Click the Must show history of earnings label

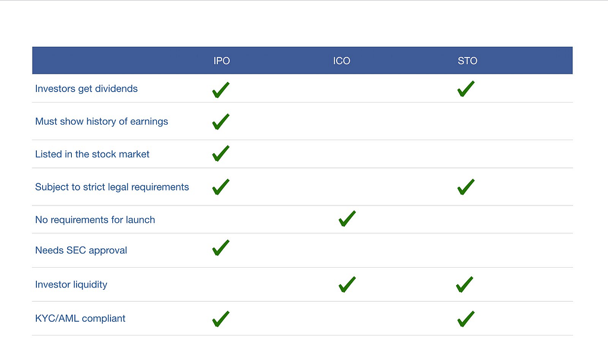pos(102,121)
